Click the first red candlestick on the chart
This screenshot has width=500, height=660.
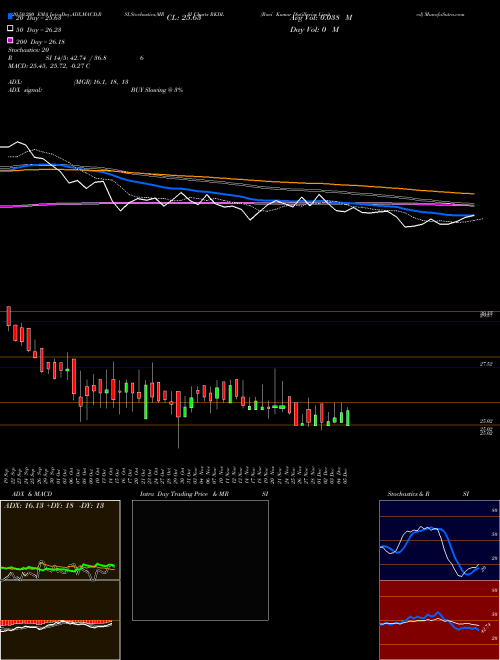tap(8, 316)
